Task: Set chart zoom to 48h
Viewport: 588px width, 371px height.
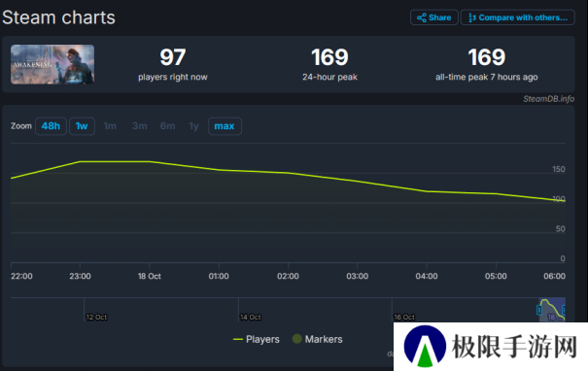Action: [51, 126]
